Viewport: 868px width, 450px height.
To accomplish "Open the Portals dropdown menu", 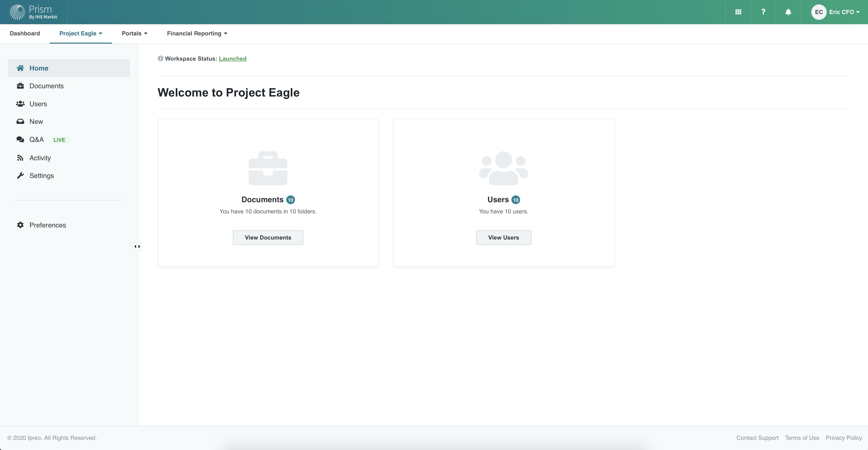I will click(134, 33).
